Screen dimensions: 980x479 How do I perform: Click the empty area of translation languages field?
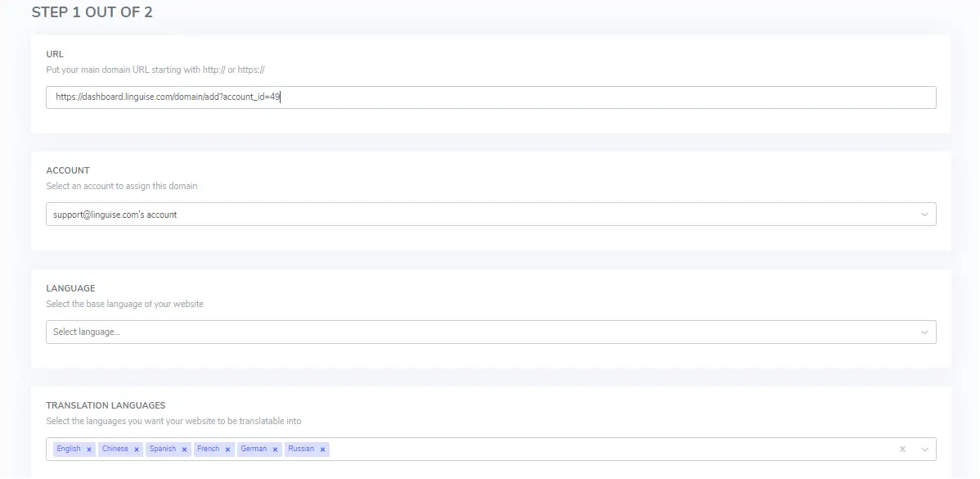point(613,449)
